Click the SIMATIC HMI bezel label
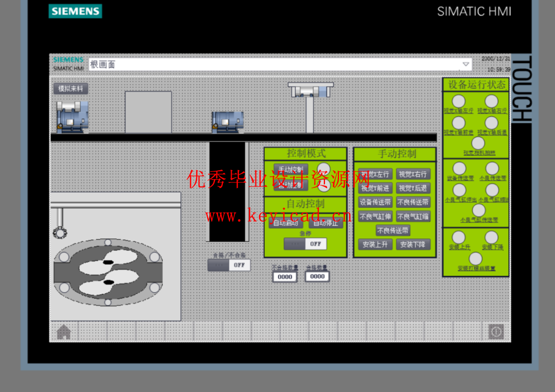The height and width of the screenshot is (392, 555). click(474, 11)
